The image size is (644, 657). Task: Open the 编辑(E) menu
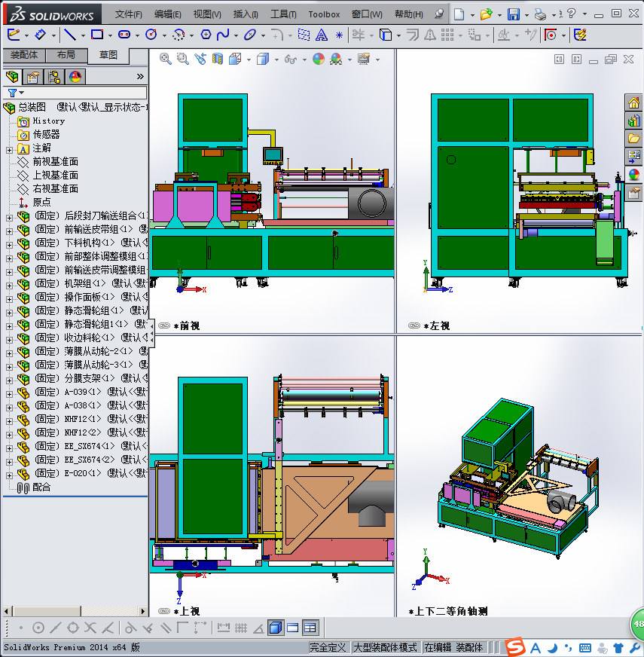pos(168,14)
